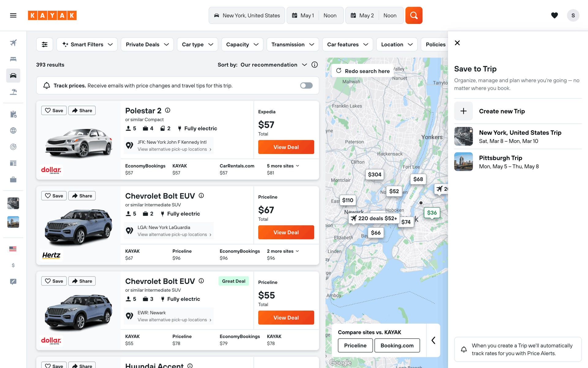The width and height of the screenshot is (588, 368).
Task: Select New York, United States Trip
Action: [x=518, y=136]
